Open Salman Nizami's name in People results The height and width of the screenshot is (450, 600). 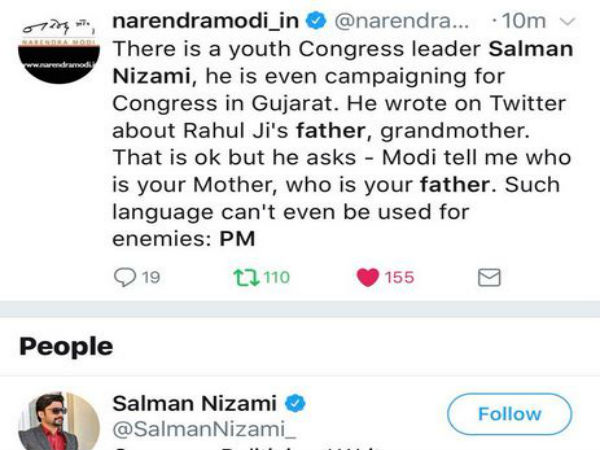coord(197,403)
